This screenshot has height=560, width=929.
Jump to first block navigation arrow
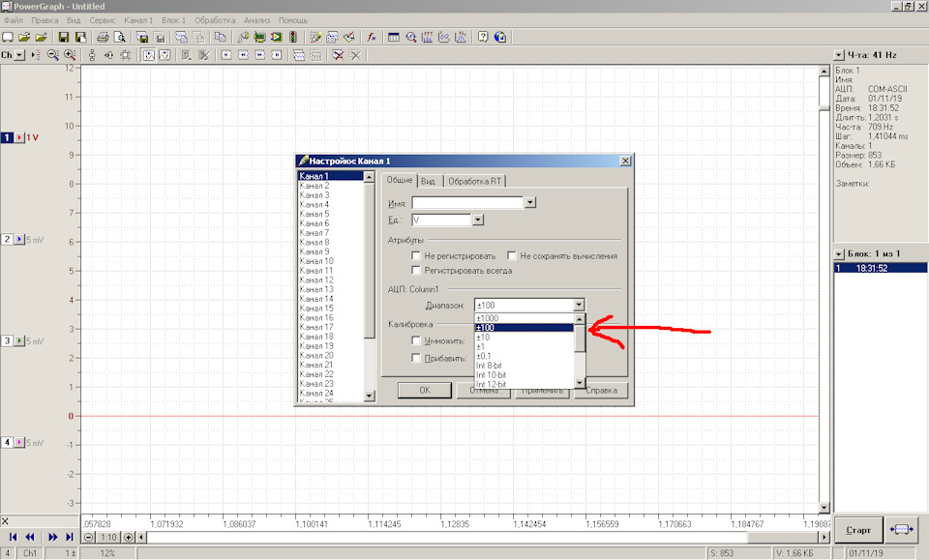(13, 537)
